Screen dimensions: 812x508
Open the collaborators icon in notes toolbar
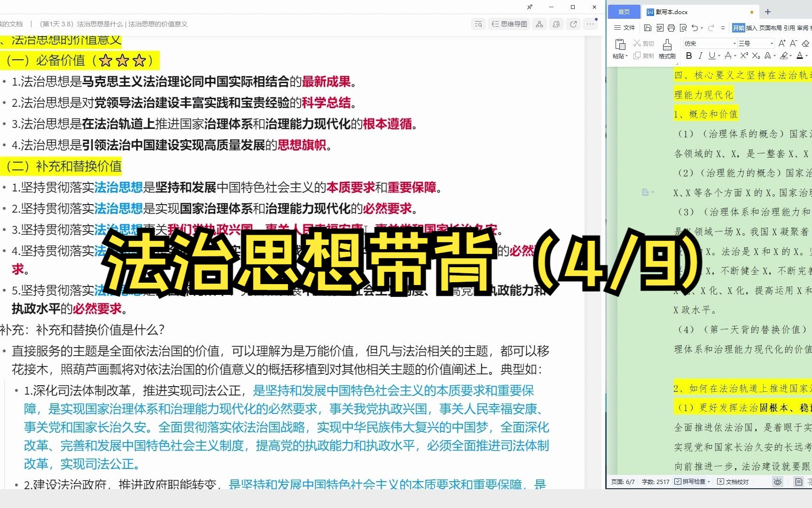pyautogui.click(x=556, y=24)
